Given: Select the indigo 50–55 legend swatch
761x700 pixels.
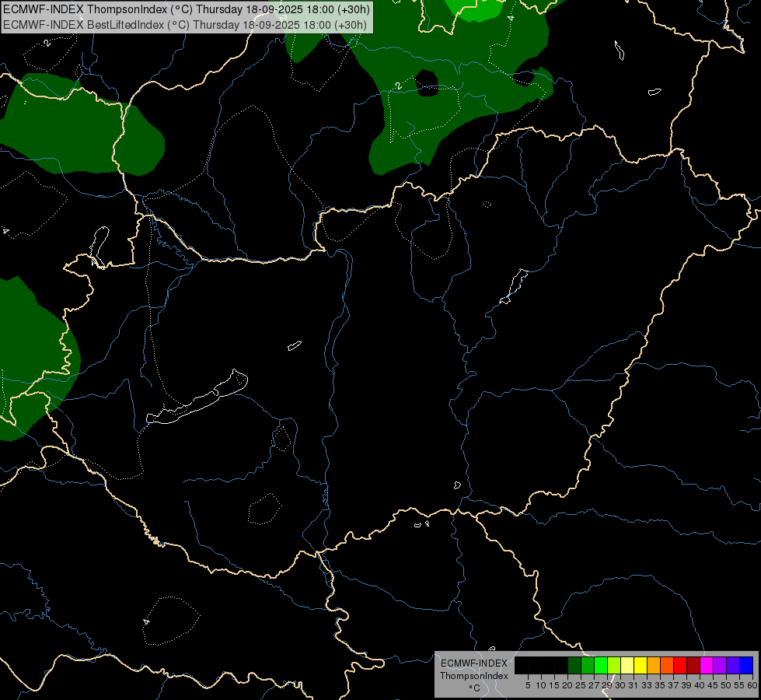Looking at the screenshot, I should [733, 666].
